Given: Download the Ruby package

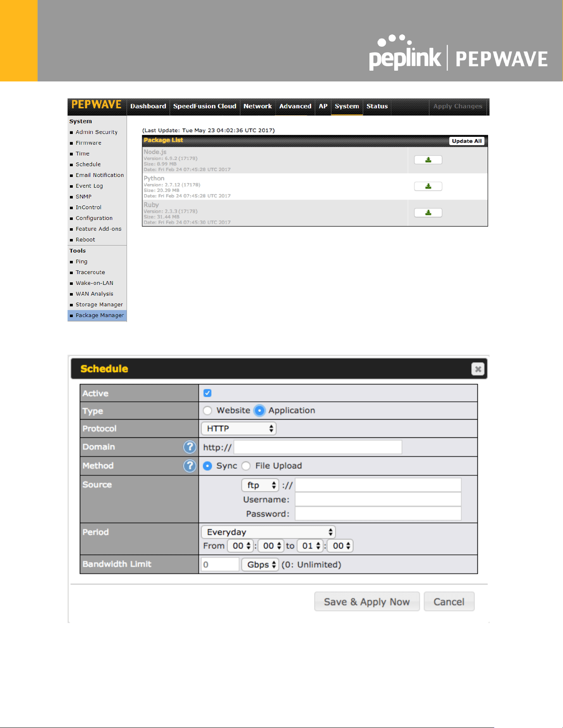Looking at the screenshot, I should click(428, 213).
